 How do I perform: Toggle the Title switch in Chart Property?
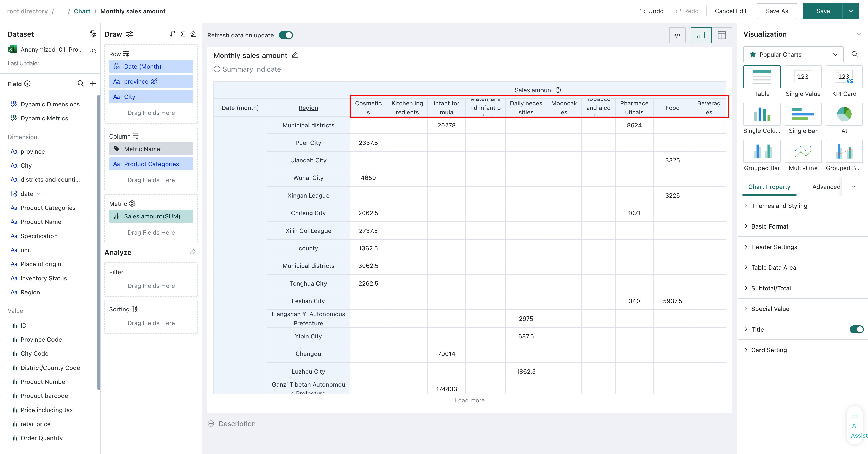pyautogui.click(x=856, y=329)
